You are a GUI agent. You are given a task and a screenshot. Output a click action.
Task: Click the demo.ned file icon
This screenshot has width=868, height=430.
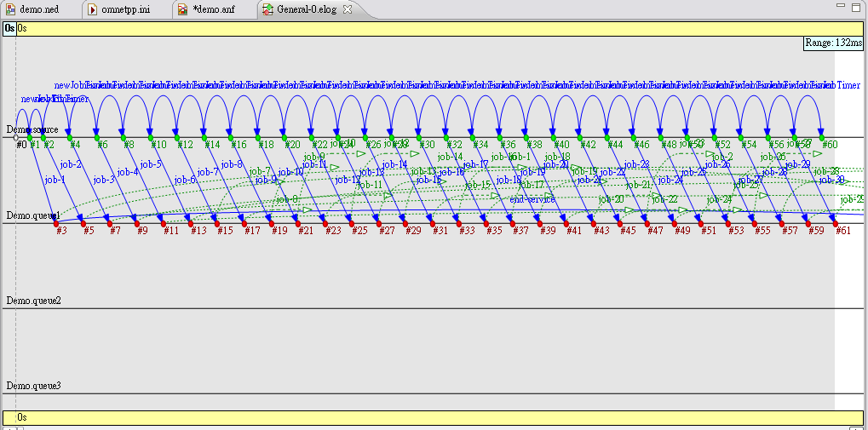(x=10, y=9)
